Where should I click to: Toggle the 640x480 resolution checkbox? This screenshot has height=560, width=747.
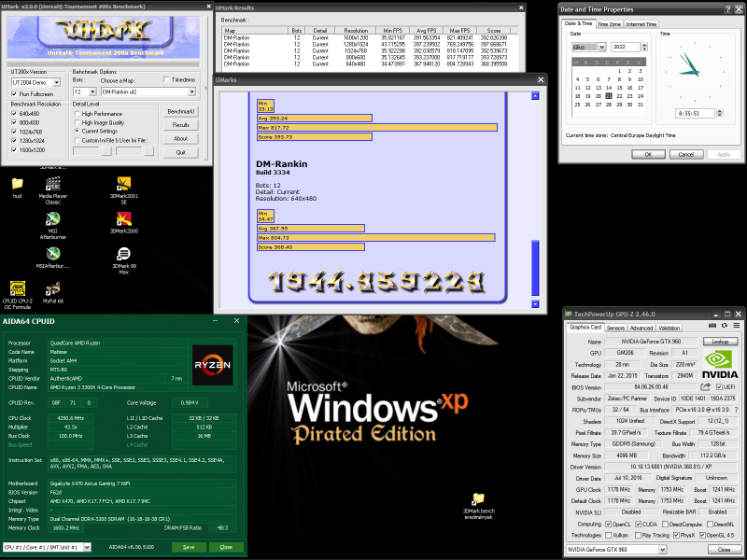tap(14, 113)
